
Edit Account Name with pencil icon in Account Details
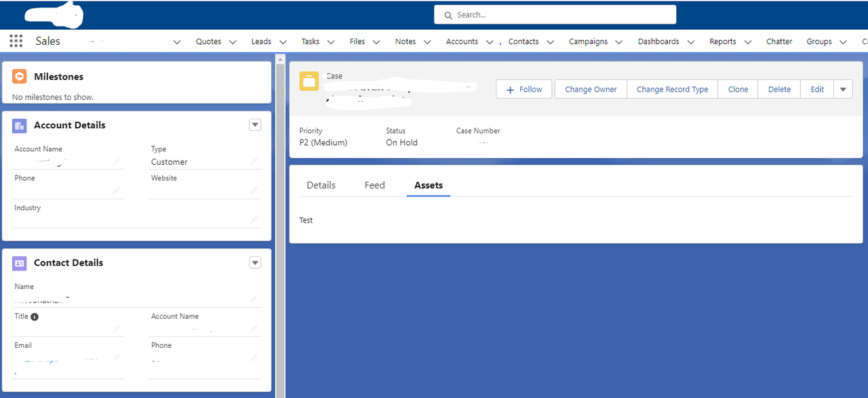[x=117, y=161]
